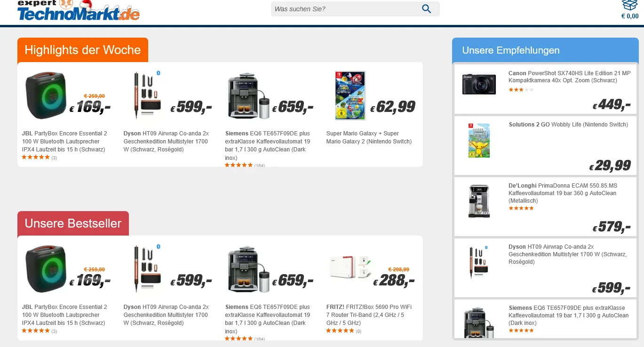
Task: Click the star rating under Canon PowerShot
Action: (521, 89)
